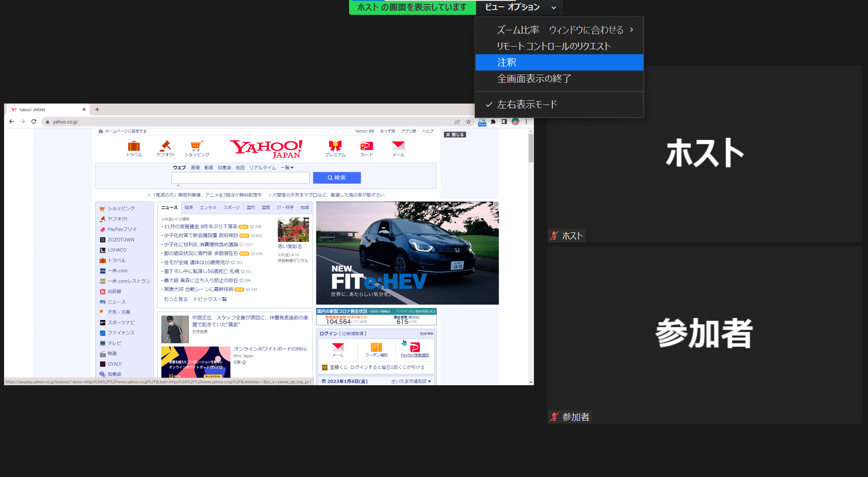The image size is (868, 477).
Task: Switch to the 経済 news tab
Action: [x=189, y=208]
